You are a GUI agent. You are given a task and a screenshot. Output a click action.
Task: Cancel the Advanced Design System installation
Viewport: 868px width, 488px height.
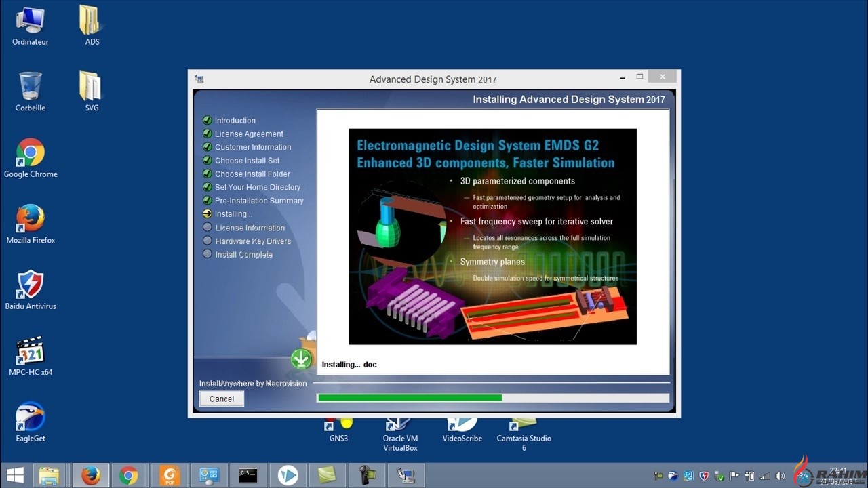pyautogui.click(x=222, y=399)
